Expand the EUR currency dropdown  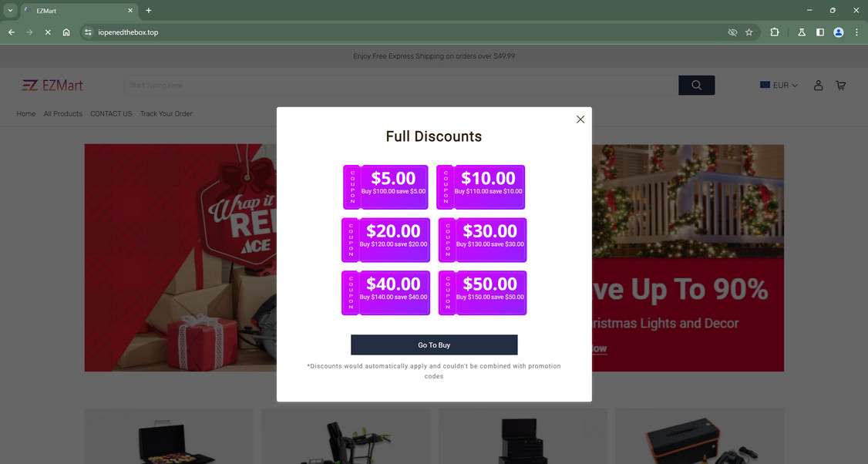click(x=779, y=86)
